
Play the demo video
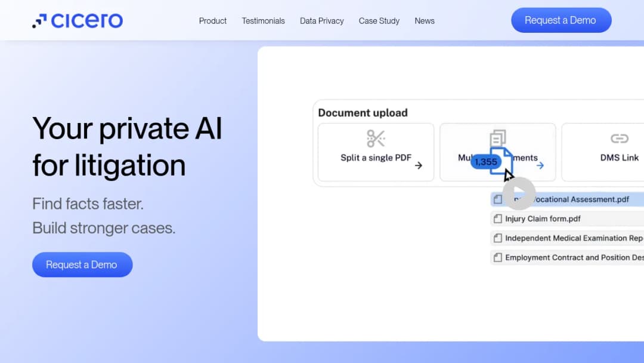[519, 193]
